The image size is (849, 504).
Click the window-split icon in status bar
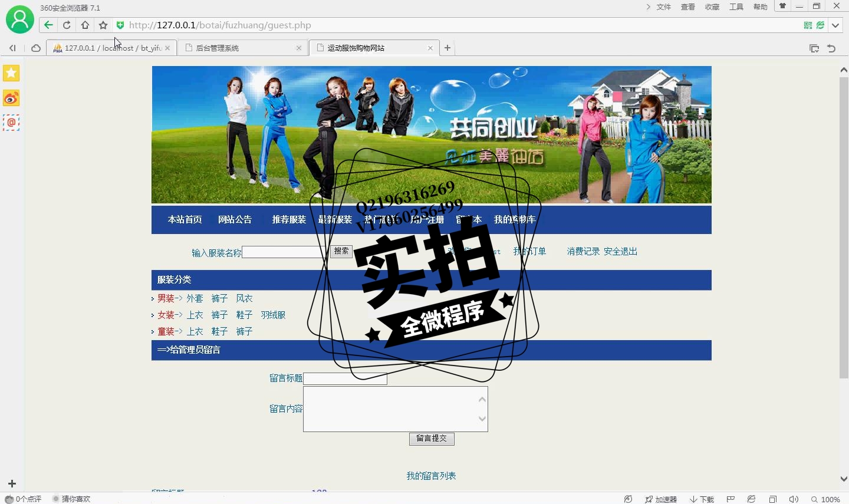click(x=773, y=499)
